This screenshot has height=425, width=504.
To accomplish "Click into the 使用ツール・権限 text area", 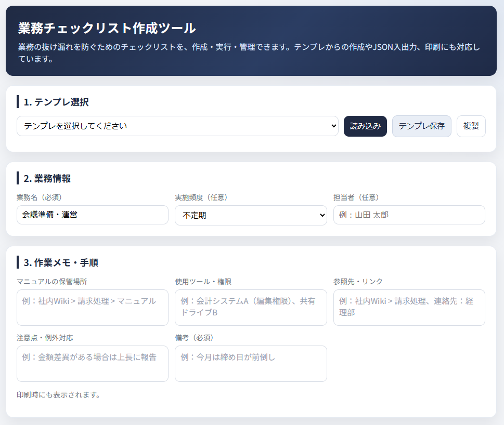I will pos(251,308).
